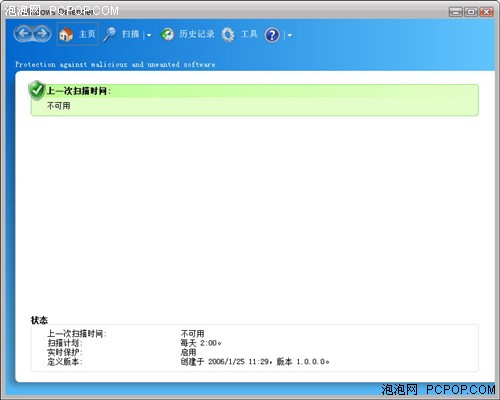
Task: Click the 启用 real-time protection value
Action: tap(188, 352)
